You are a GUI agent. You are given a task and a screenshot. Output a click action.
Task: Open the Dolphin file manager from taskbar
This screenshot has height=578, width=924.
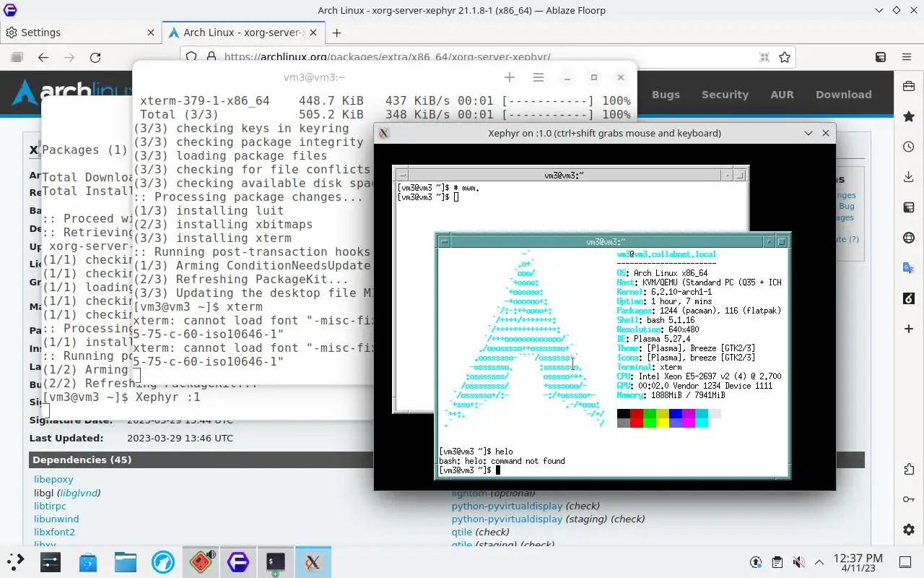click(x=126, y=562)
